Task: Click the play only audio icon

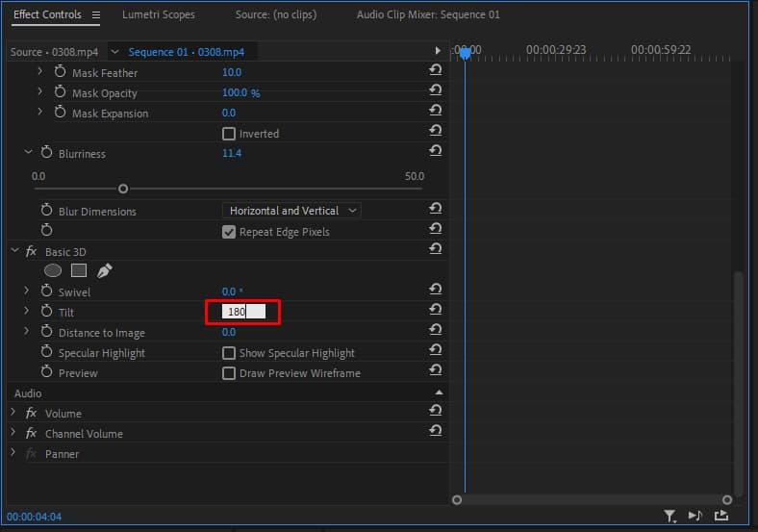Action: click(x=695, y=516)
